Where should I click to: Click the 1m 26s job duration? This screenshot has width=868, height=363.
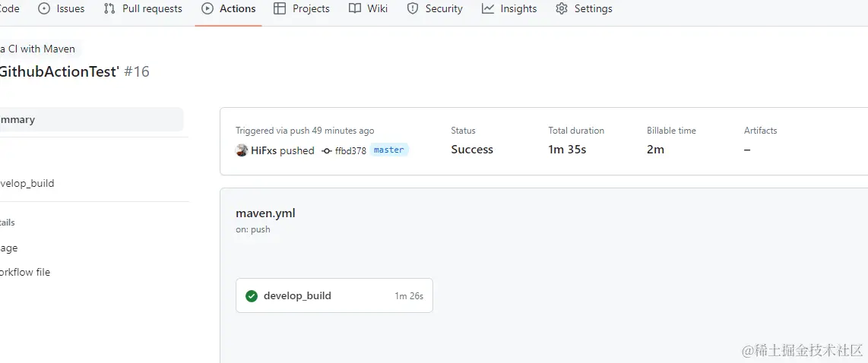click(409, 296)
